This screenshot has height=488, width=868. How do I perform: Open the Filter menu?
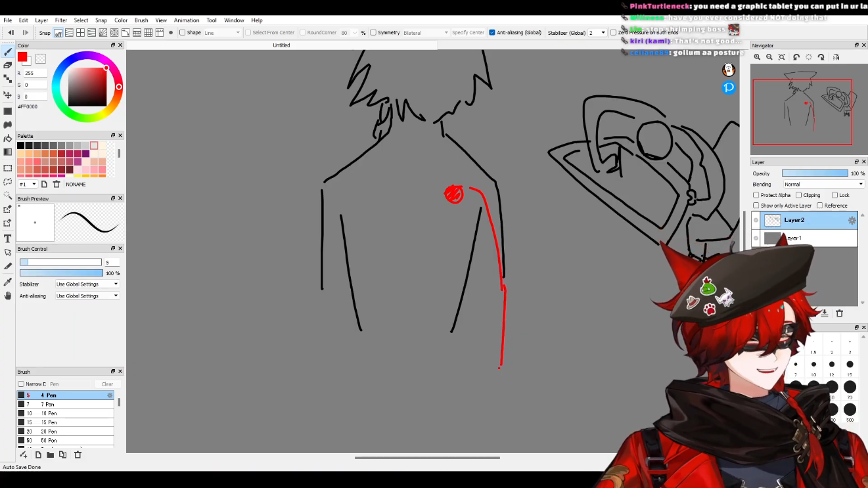pos(61,20)
